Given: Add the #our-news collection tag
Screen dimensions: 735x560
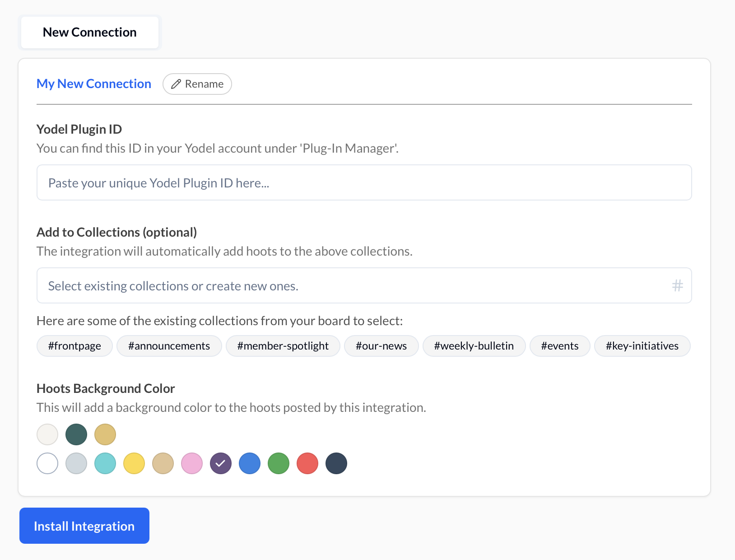Looking at the screenshot, I should (x=381, y=346).
